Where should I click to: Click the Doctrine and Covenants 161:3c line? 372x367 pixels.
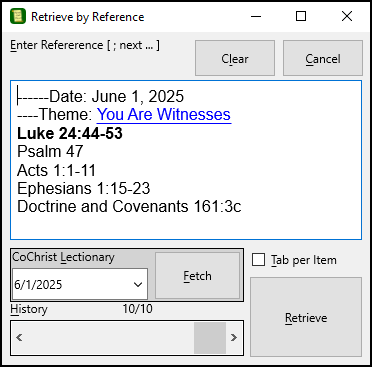(129, 206)
